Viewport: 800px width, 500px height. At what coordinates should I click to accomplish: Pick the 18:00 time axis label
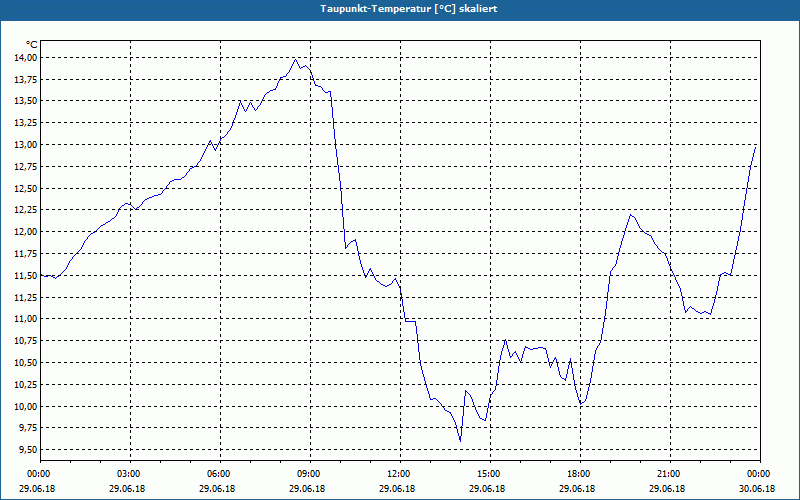pos(581,473)
